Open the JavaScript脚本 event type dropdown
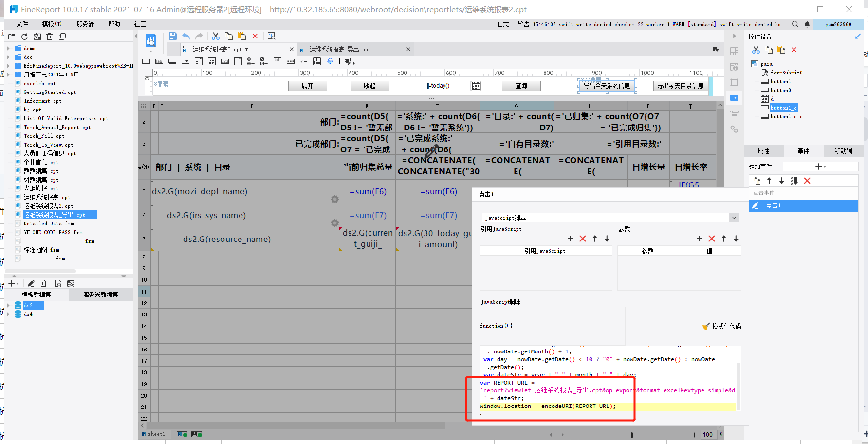 734,218
